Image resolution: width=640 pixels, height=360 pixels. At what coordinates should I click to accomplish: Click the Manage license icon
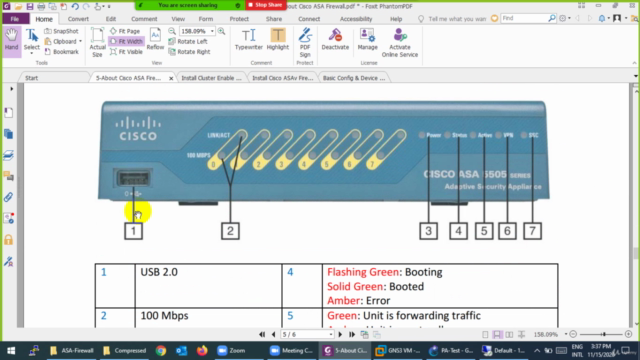point(367,40)
